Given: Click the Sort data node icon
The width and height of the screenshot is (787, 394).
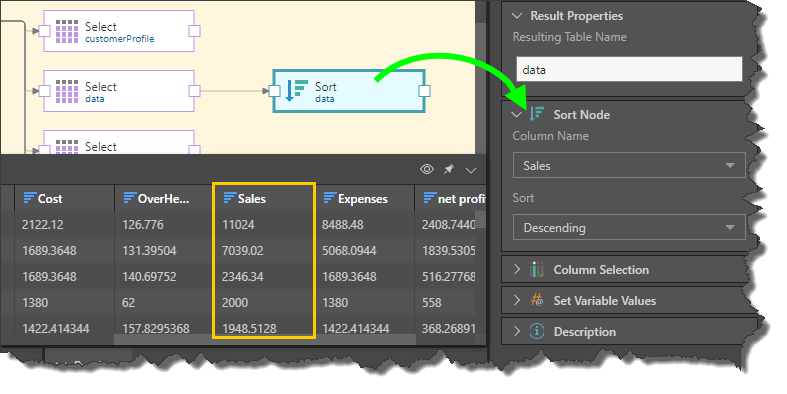Looking at the screenshot, I should click(296, 90).
